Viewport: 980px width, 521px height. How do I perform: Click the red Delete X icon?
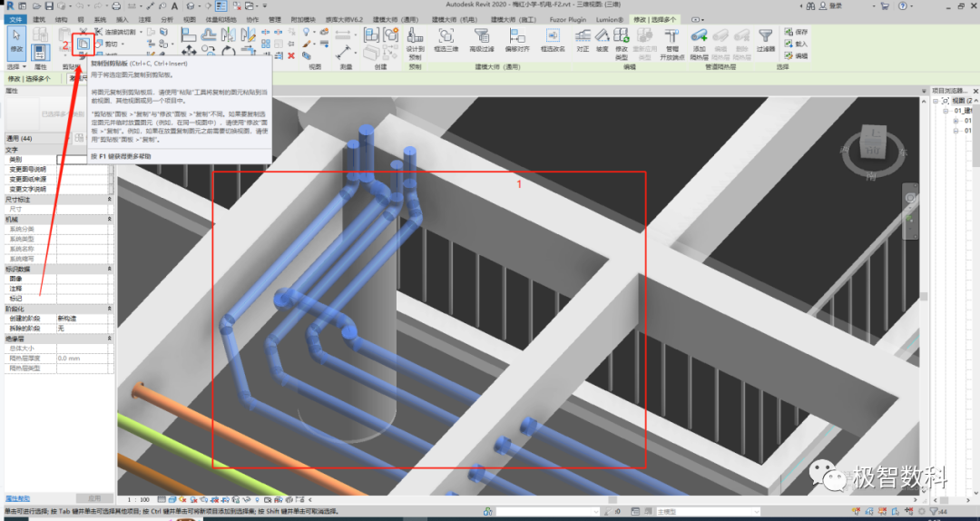[x=290, y=55]
